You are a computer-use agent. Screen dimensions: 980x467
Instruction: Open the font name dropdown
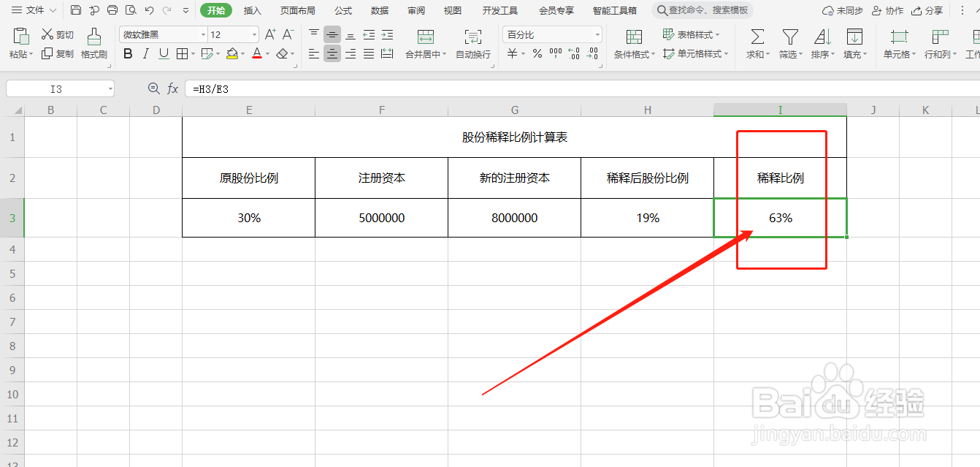tap(202, 34)
